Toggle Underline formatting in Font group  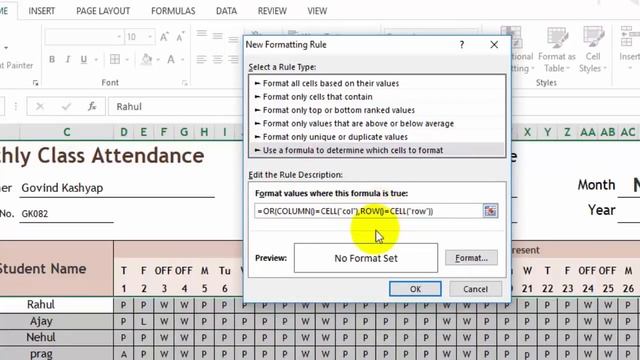[84, 60]
